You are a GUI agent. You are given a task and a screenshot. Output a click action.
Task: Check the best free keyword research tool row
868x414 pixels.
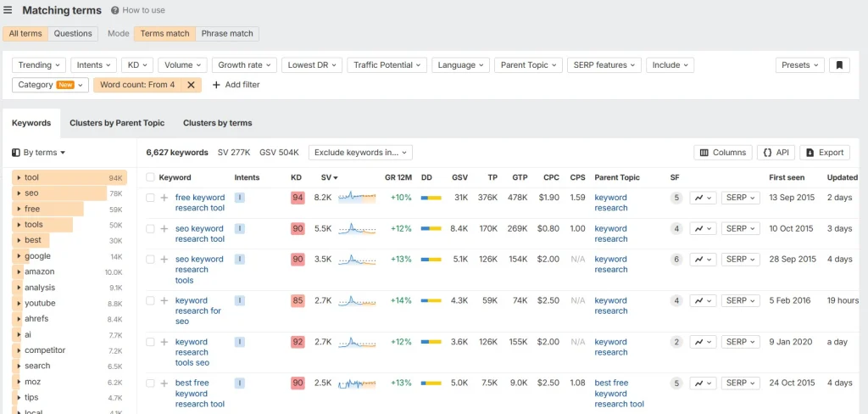[x=150, y=383]
